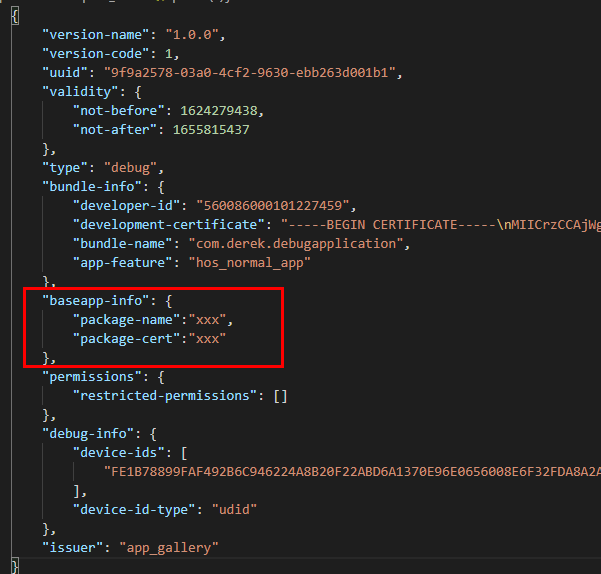Select the "1.0.0" version value
This screenshot has height=574, width=601.
(192, 35)
